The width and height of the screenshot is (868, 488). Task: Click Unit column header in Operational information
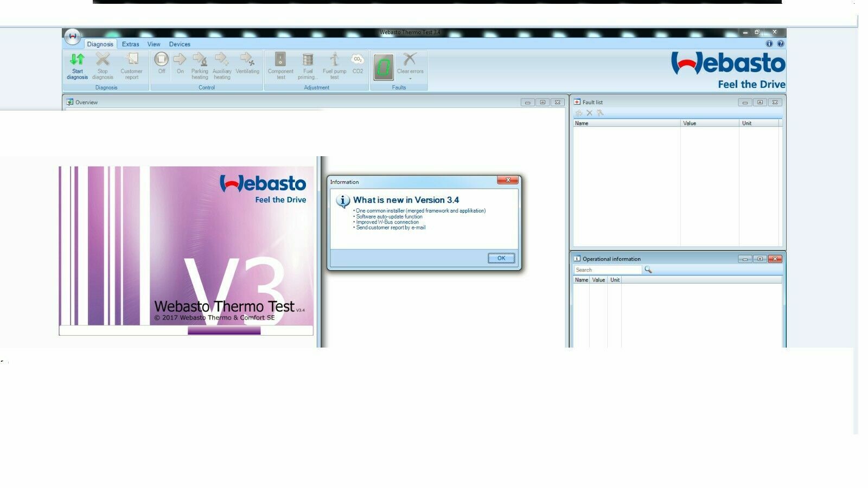pos(615,280)
